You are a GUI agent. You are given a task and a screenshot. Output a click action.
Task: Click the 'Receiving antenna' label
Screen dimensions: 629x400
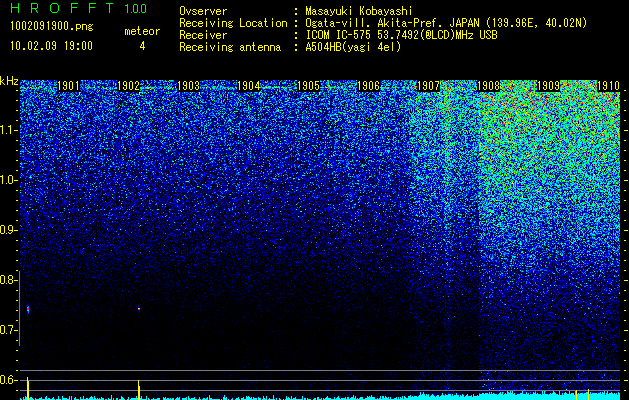pos(230,47)
